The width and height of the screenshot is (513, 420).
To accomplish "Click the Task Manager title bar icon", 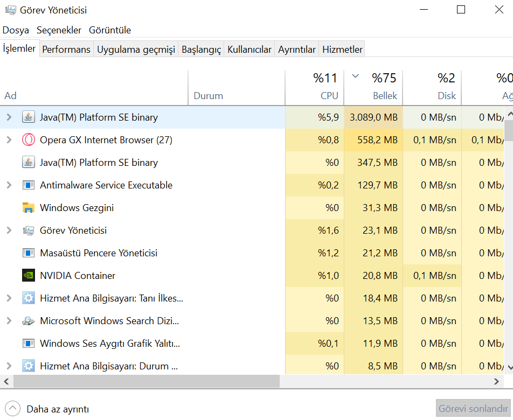I will pyautogui.click(x=10, y=10).
